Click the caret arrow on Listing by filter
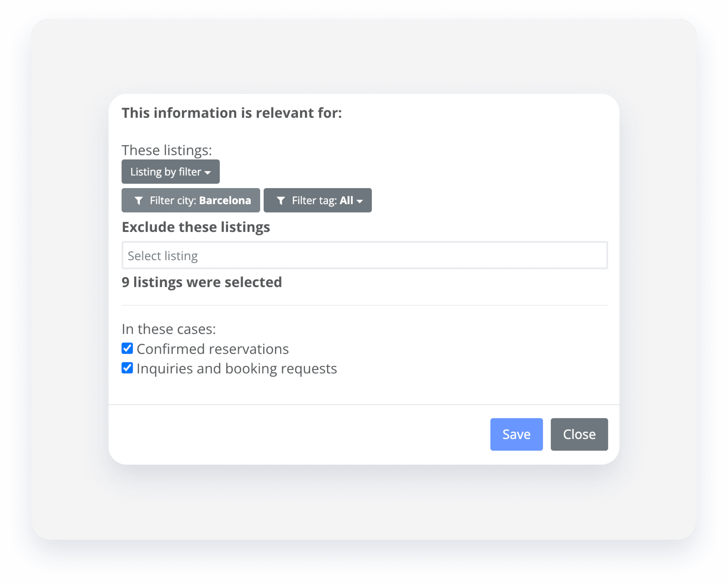The width and height of the screenshot is (728, 584). tap(208, 172)
